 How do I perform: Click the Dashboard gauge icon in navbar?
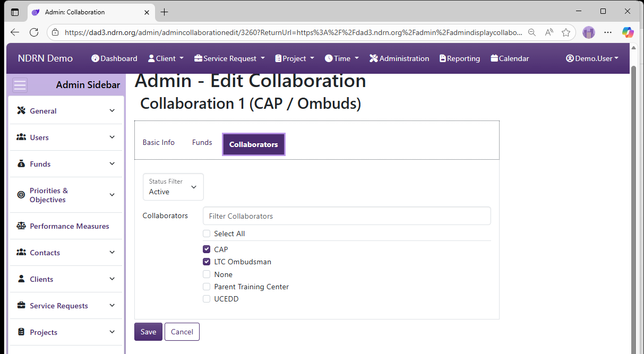pyautogui.click(x=95, y=58)
